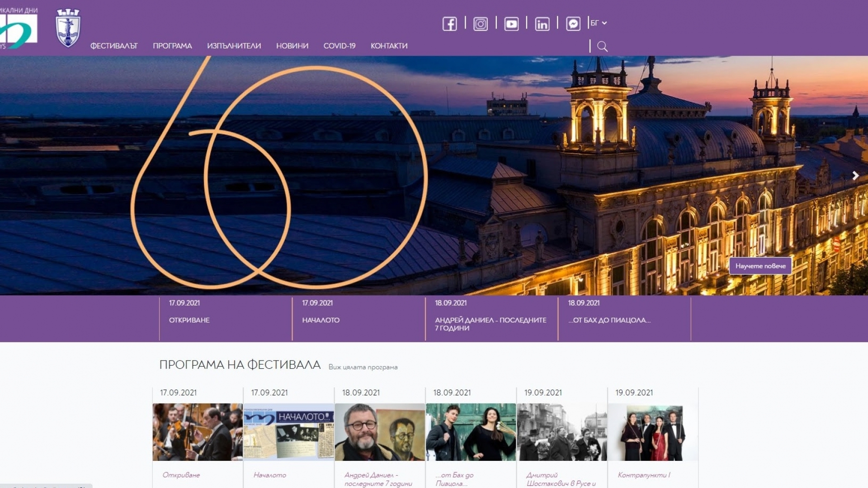Open the Андрей Даниел portrait thumbnail
Screen dimensions: 868x488
[380, 432]
